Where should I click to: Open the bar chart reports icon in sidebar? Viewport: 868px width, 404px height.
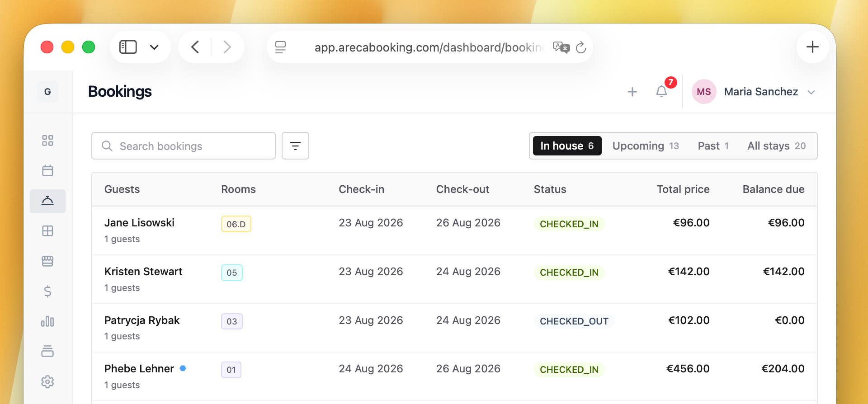tap(47, 321)
